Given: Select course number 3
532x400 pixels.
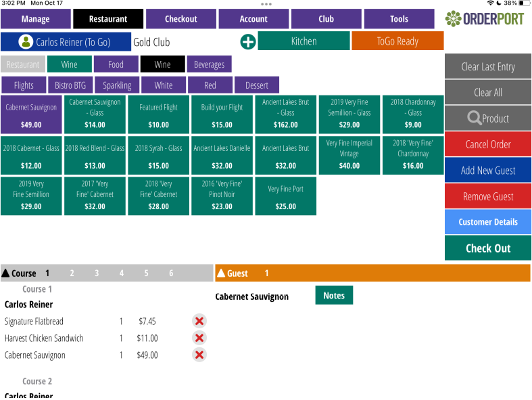Looking at the screenshot, I should click(97, 273).
